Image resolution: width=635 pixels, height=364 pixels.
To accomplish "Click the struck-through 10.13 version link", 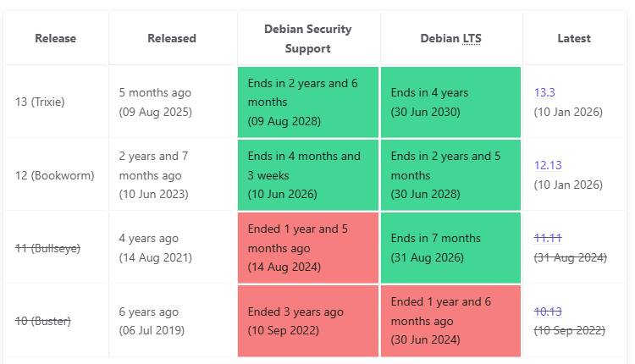I will pos(548,311).
